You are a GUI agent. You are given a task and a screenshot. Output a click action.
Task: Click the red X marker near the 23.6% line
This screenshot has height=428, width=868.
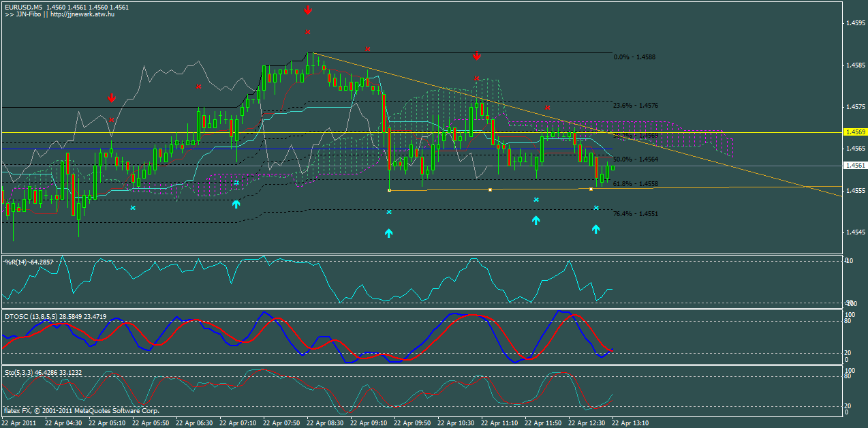pos(548,107)
